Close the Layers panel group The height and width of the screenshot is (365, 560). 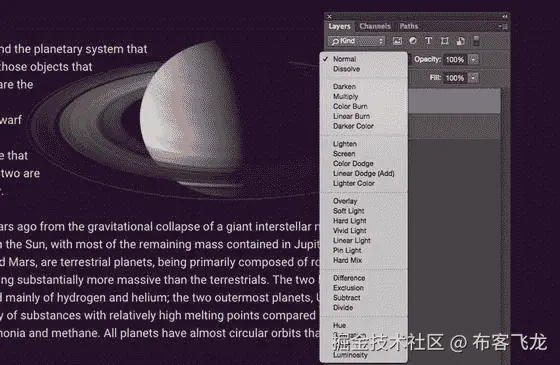(330, 16)
